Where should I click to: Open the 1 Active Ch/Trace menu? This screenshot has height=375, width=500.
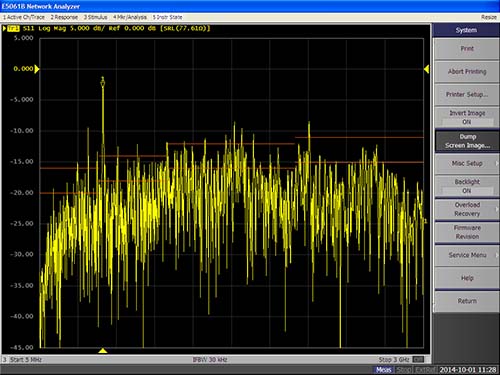pyautogui.click(x=24, y=17)
